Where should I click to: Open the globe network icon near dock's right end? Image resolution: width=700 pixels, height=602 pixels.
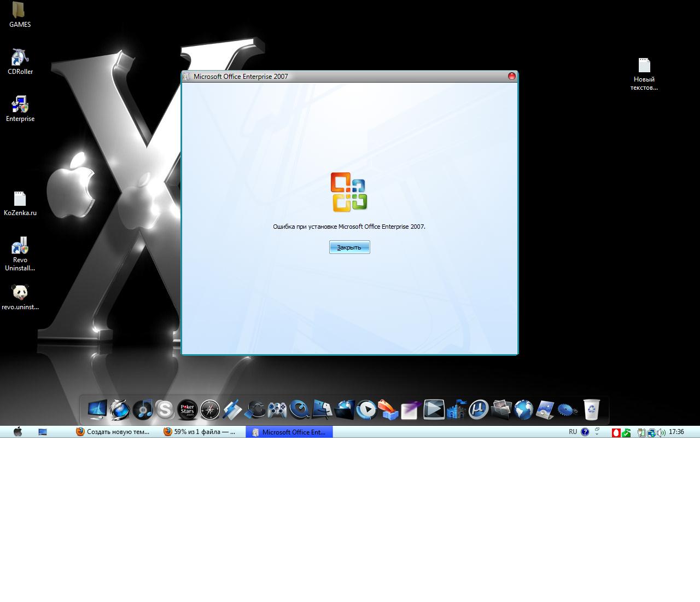pyautogui.click(x=523, y=409)
